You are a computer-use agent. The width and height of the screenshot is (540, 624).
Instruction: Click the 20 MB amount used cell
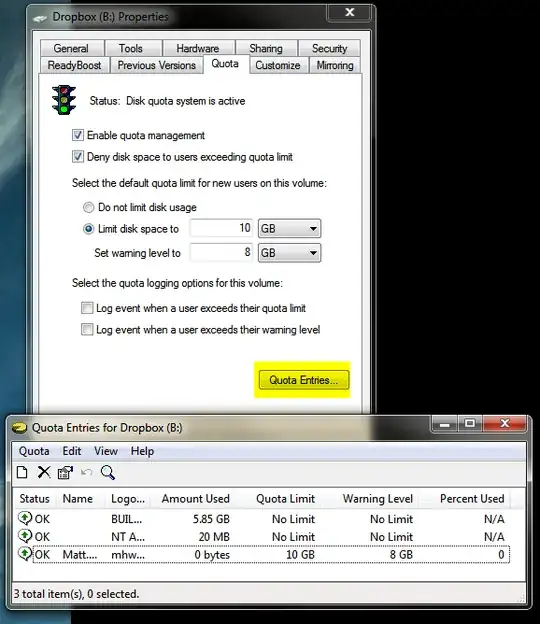tap(214, 537)
